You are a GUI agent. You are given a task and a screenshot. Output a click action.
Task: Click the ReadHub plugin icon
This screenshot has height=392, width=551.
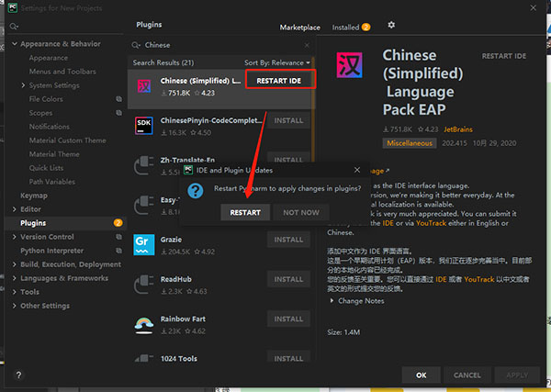(x=144, y=285)
